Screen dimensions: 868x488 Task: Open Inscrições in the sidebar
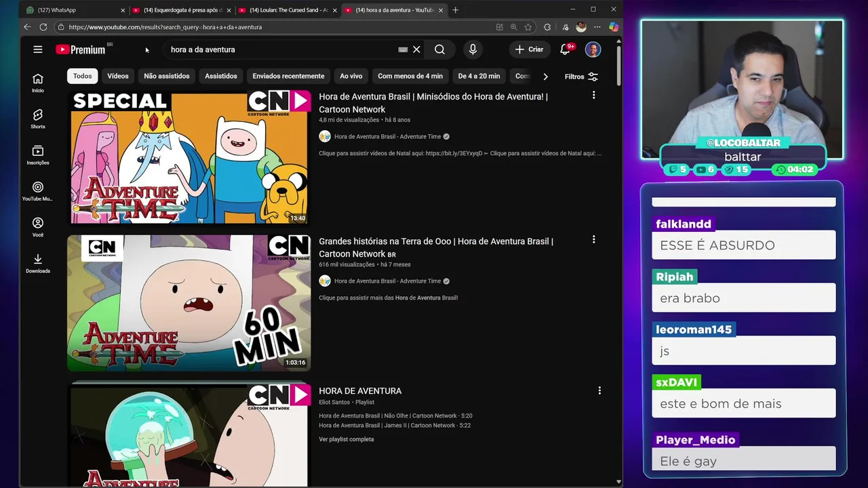tap(38, 155)
